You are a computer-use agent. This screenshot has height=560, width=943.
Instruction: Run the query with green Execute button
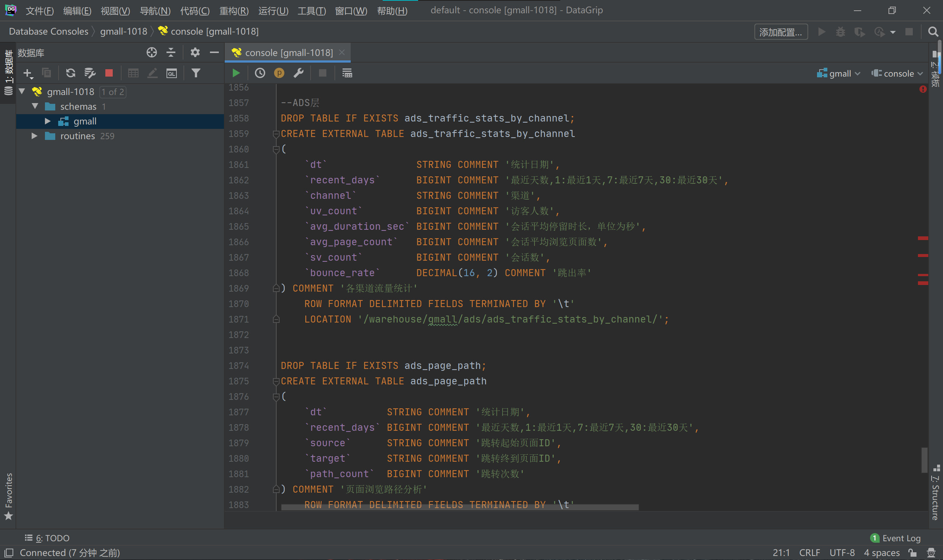(236, 73)
